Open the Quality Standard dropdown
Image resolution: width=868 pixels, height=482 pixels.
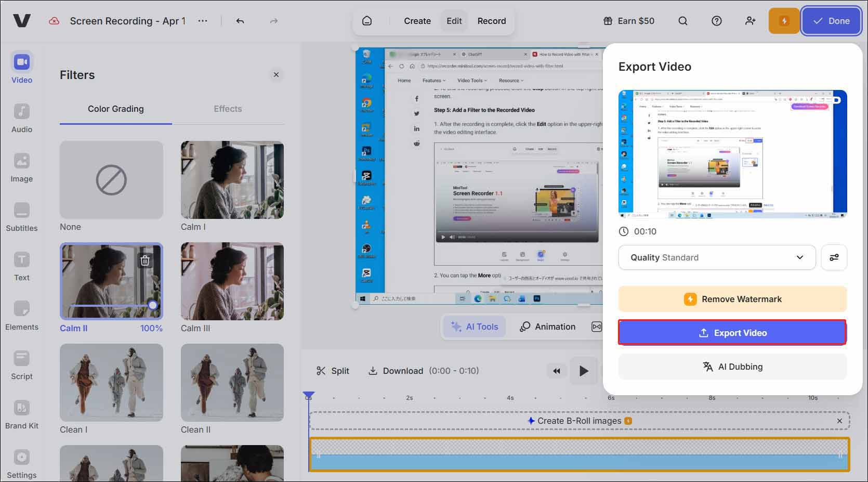coord(717,257)
